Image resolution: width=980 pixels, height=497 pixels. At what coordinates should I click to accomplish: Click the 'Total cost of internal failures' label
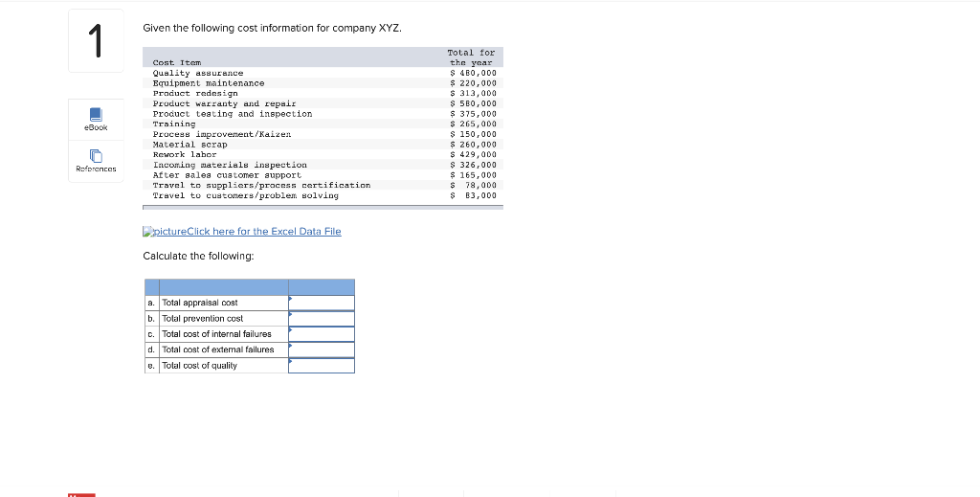pos(216,334)
